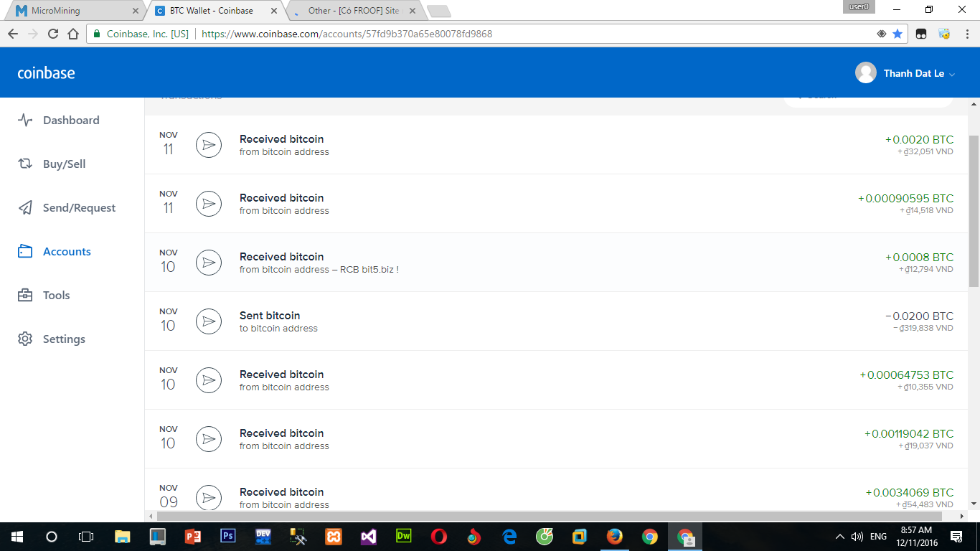Viewport: 980px width, 551px height.
Task: Click the send icon of the +0.00119042 BTC transaction
Action: [209, 439]
